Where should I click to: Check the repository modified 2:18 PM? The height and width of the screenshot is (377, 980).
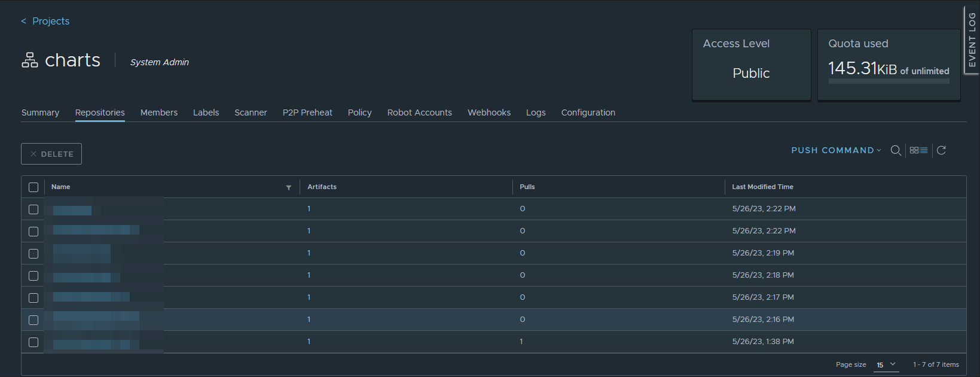(x=33, y=276)
